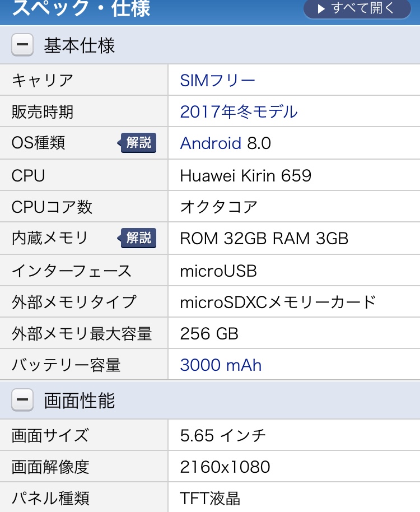Open the 解説 badge beside OS種類
420x512 pixels.
point(138,143)
